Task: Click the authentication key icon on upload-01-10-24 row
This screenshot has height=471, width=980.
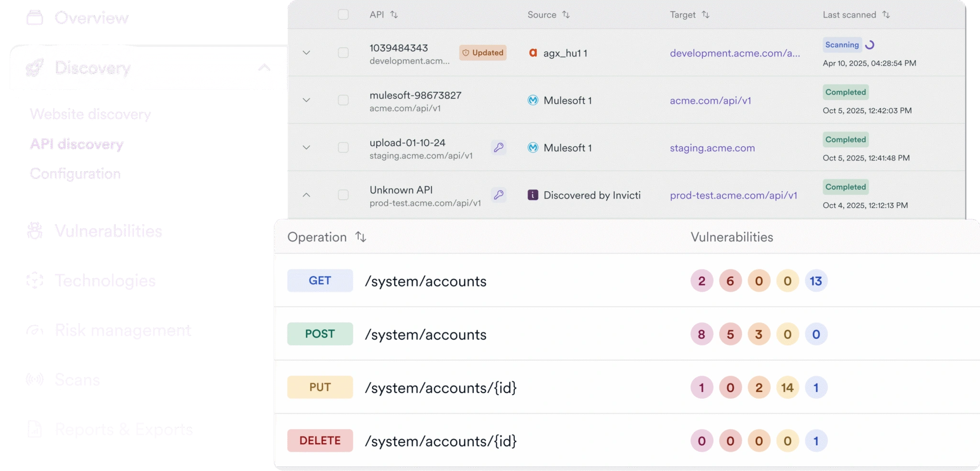Action: [499, 147]
